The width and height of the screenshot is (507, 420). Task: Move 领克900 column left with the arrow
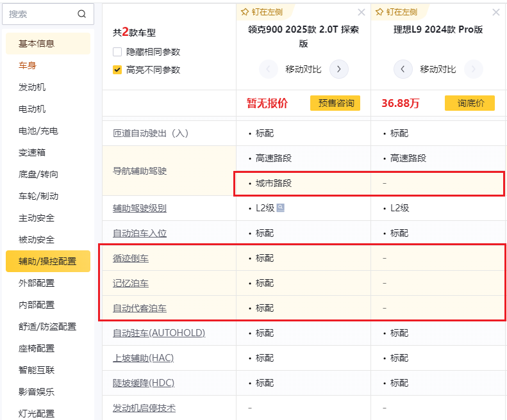269,69
